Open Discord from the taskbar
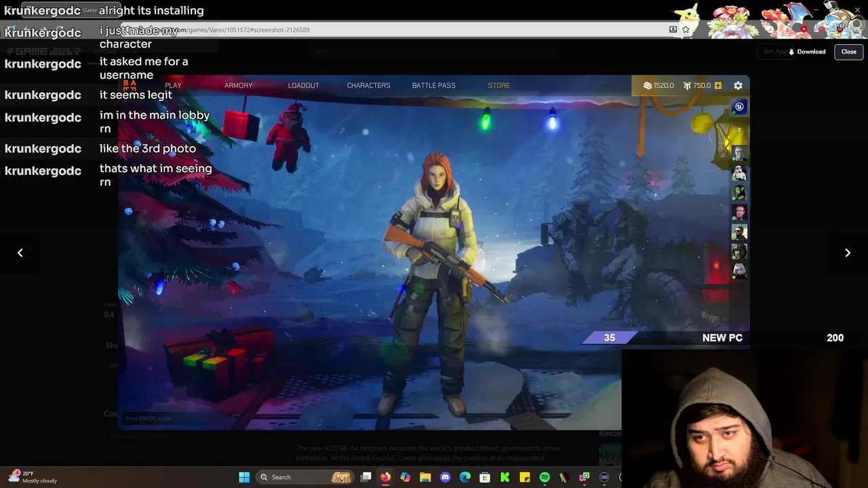 point(445,477)
